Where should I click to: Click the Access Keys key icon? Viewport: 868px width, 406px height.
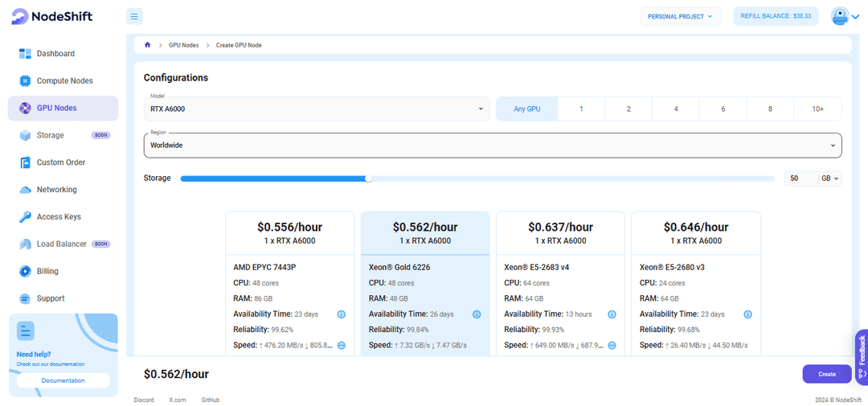[25, 216]
